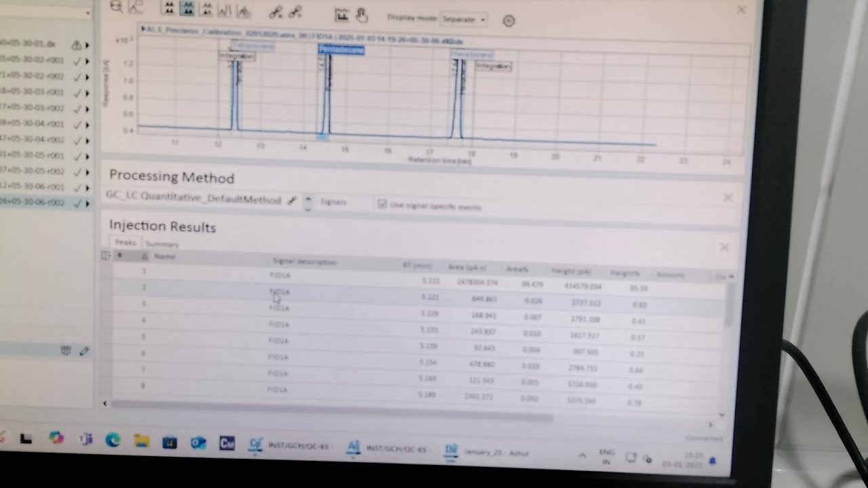
Task: Select peak row with RT 5.121
Action: [x=418, y=297]
